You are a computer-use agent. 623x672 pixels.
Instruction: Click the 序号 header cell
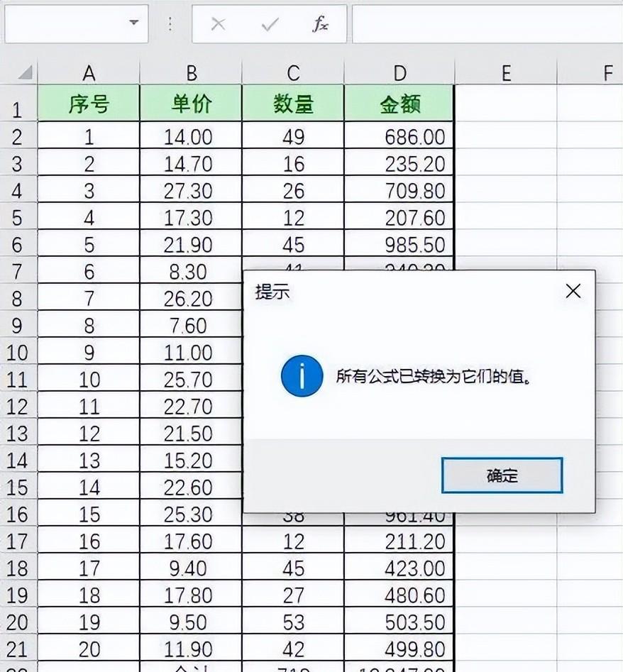(x=89, y=104)
